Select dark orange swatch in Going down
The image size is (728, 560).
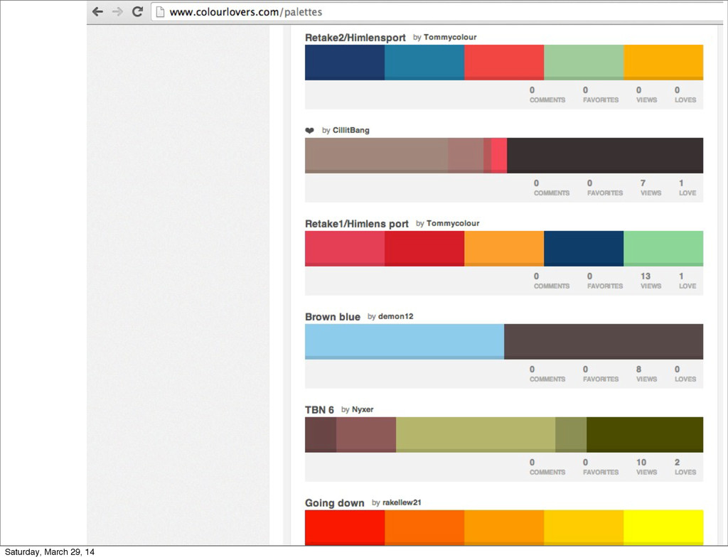424,527
